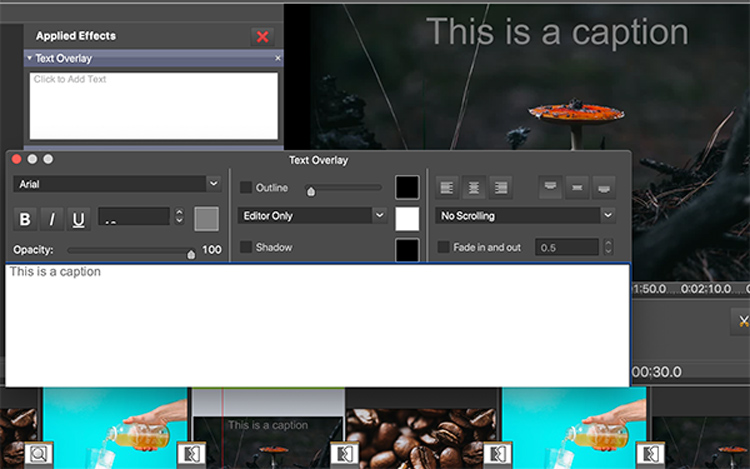Image resolution: width=750 pixels, height=469 pixels.
Task: Open the No Scrolling dropdown
Action: click(x=525, y=216)
